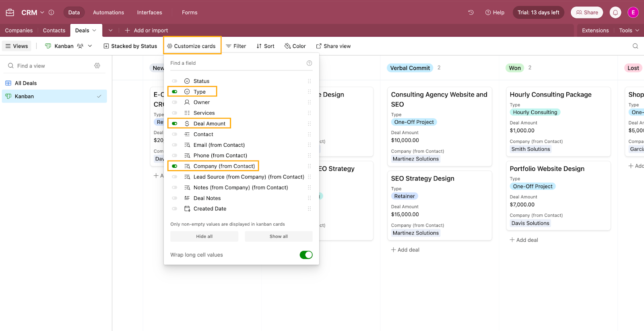The width and height of the screenshot is (644, 331).
Task: Click Show all fields button
Action: pyautogui.click(x=279, y=236)
